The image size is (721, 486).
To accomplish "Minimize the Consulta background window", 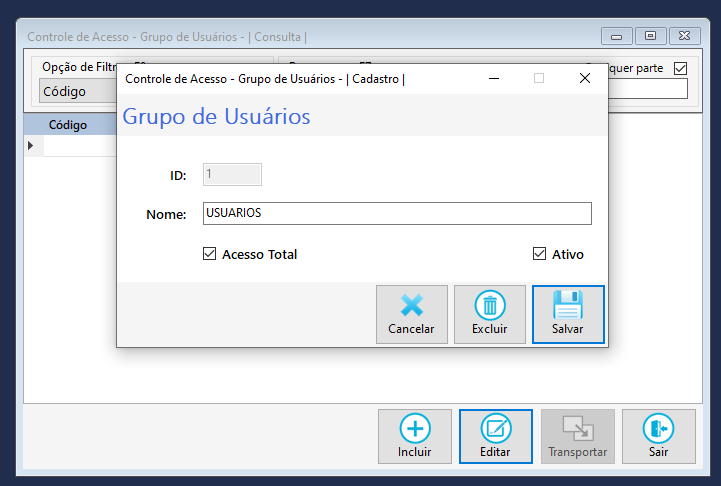I will pyautogui.click(x=617, y=36).
